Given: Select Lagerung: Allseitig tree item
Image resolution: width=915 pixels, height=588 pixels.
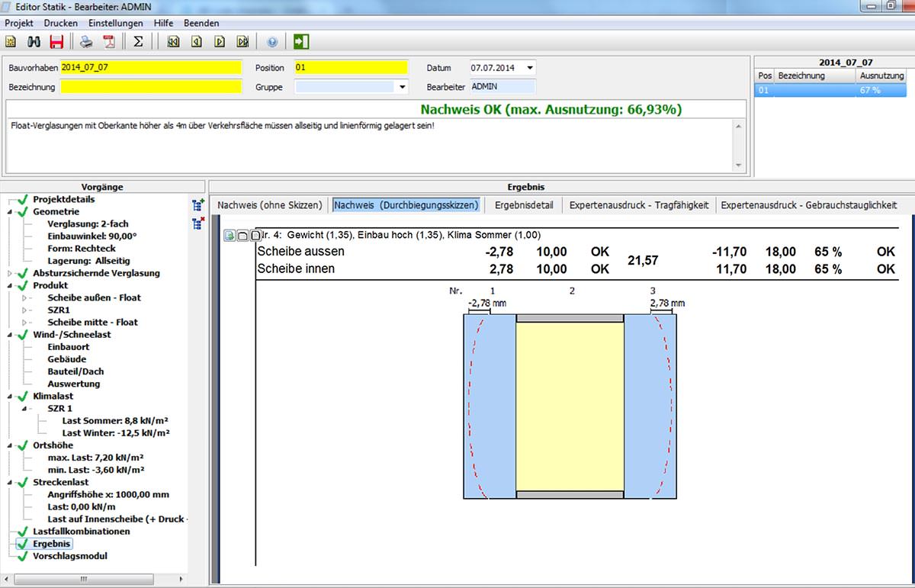Looking at the screenshot, I should 88,260.
